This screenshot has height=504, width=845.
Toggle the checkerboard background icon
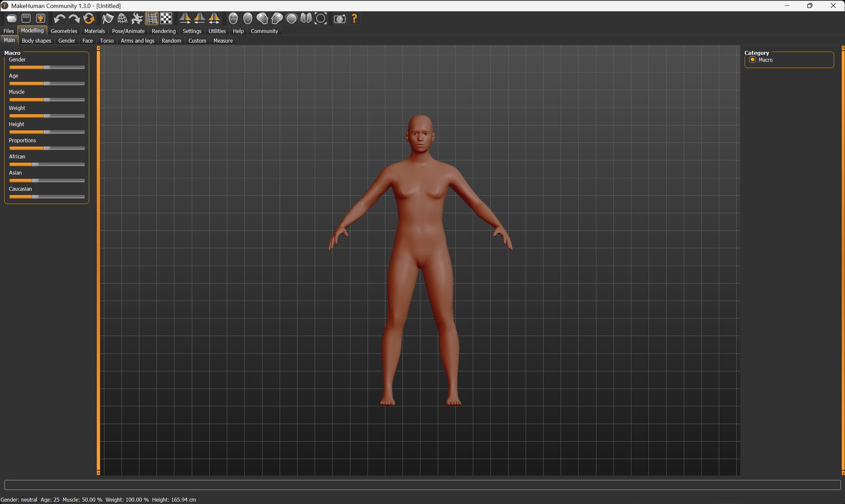pyautogui.click(x=166, y=18)
